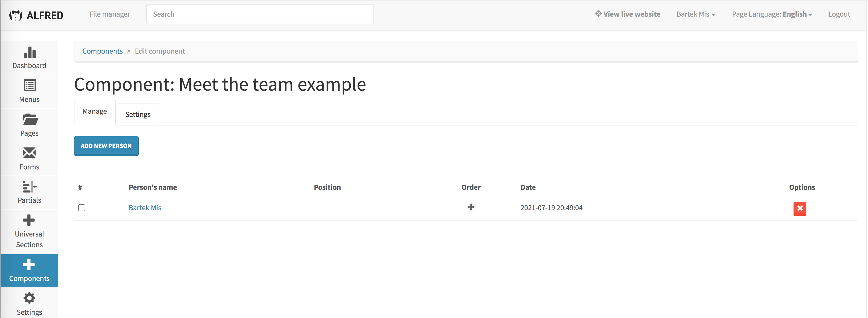This screenshot has width=868, height=318.
Task: Open the Pages section icon
Action: tap(29, 120)
